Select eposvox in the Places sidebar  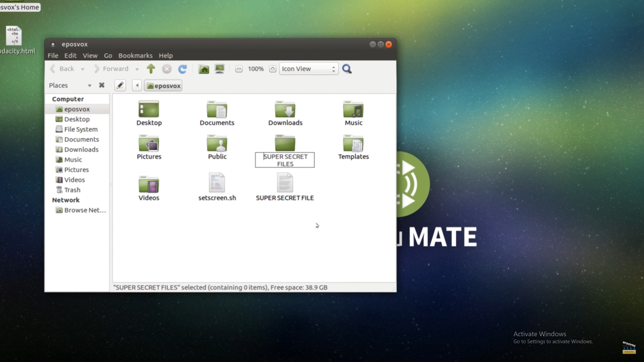click(77, 109)
